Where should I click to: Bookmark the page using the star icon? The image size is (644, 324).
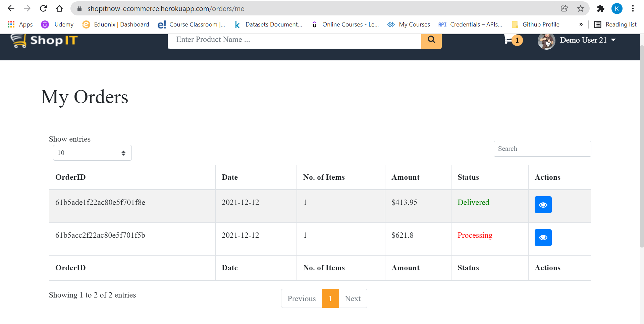581,8
